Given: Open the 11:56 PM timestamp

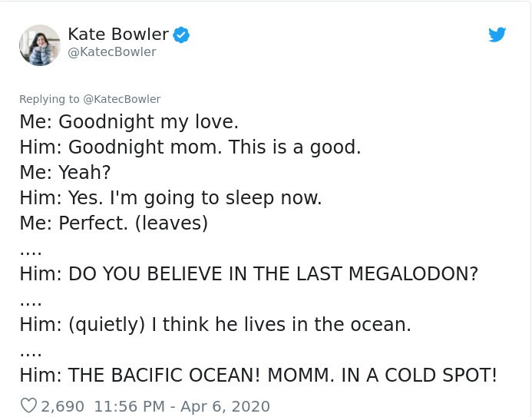Looking at the screenshot, I should click(x=127, y=405).
